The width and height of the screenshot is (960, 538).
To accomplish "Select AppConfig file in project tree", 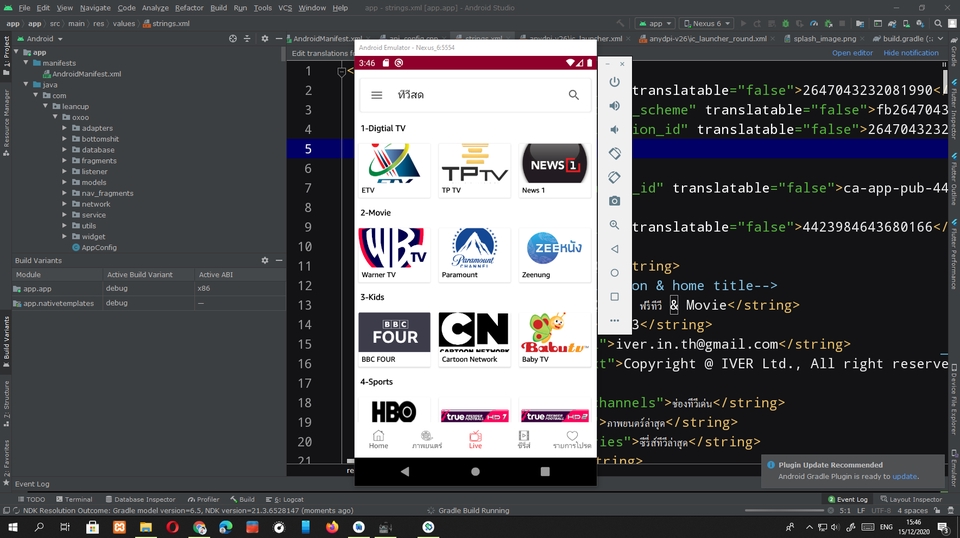I will (99, 247).
